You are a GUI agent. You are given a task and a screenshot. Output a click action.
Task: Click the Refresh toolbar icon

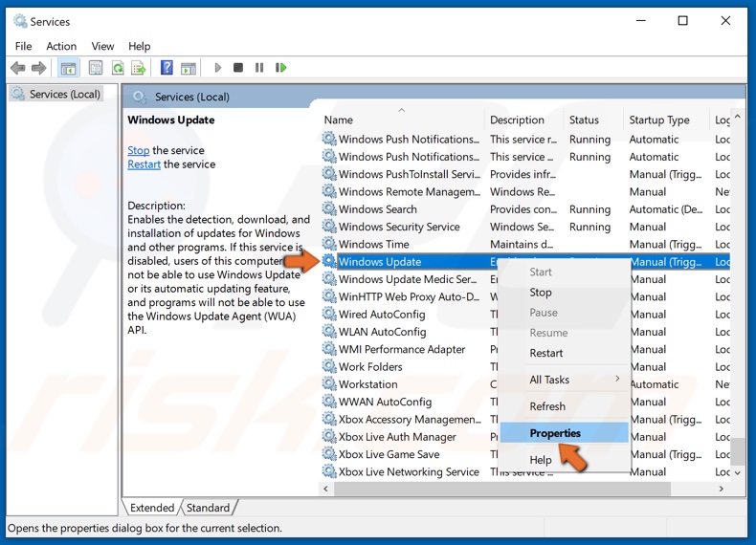pos(118,68)
